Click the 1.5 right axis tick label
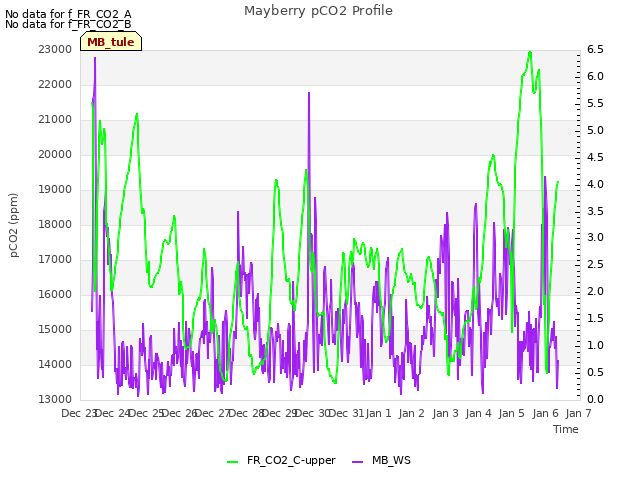 tap(595, 318)
